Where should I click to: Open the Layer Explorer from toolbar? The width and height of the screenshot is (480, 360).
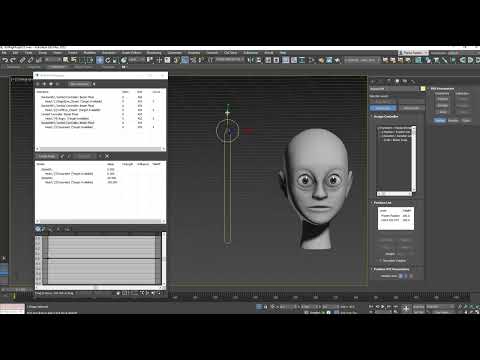[276, 60]
